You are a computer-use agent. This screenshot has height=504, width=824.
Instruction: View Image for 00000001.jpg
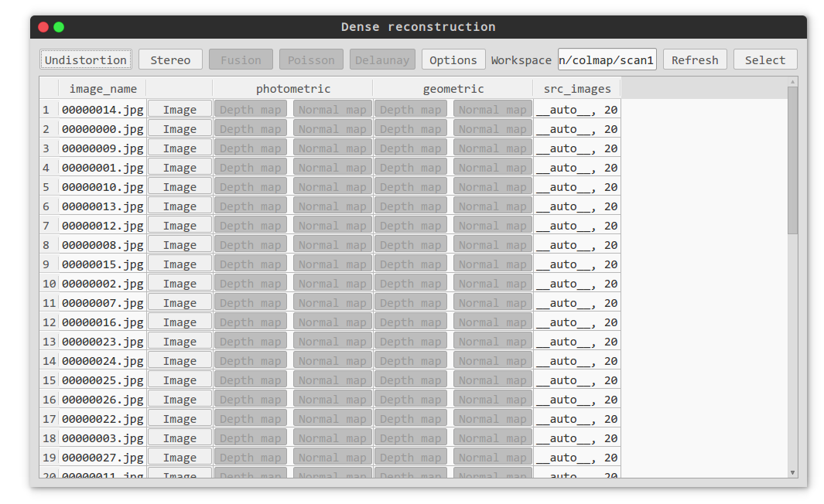pos(180,168)
